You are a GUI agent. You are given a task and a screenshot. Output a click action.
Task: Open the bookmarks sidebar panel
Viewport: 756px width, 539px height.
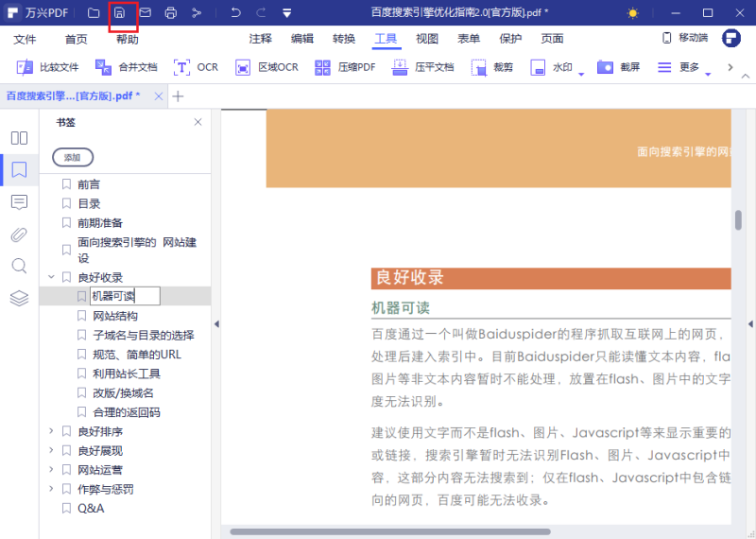[19, 170]
